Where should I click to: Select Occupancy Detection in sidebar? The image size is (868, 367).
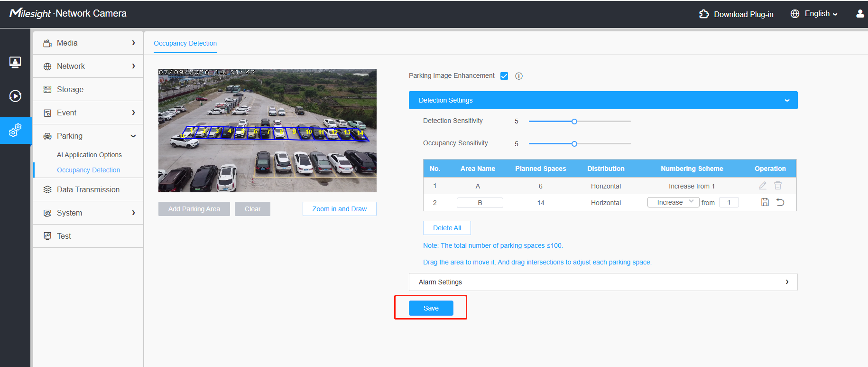88,170
